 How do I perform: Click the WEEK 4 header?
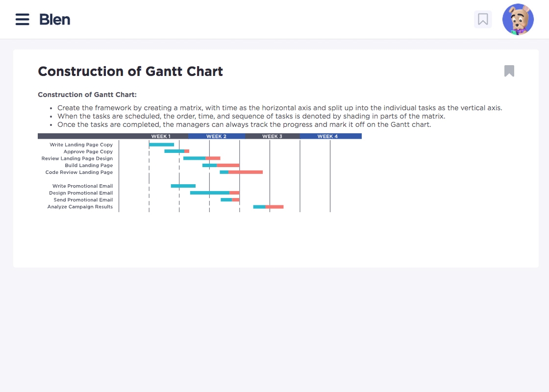327,136
